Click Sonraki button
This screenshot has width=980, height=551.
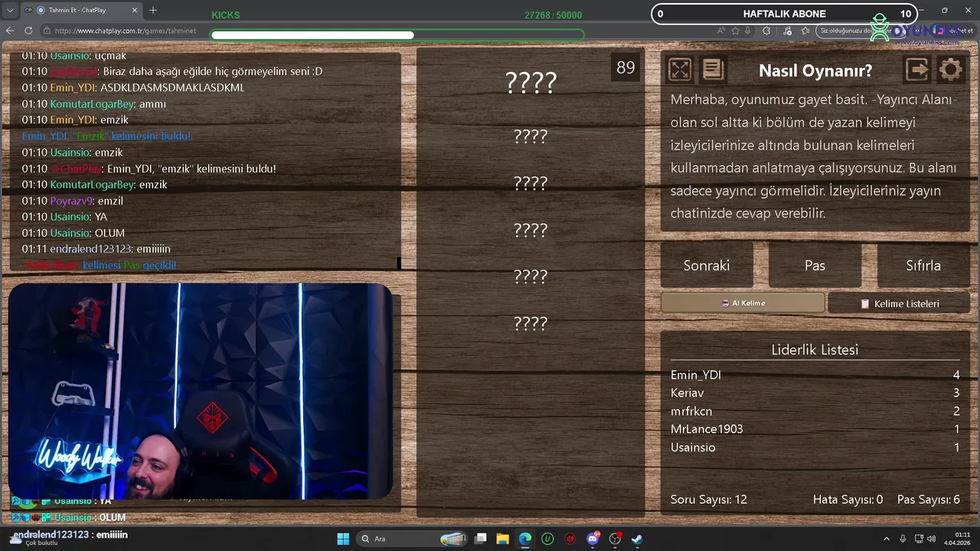707,266
